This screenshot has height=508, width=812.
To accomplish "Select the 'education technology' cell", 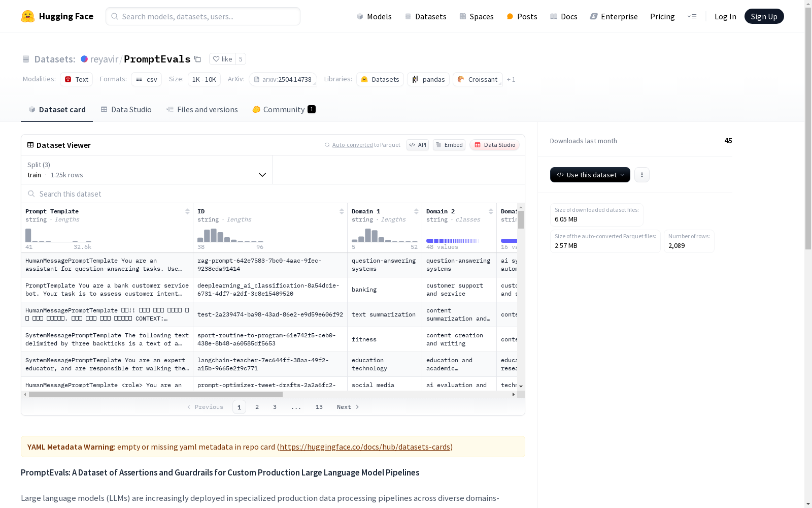I will click(x=385, y=364).
